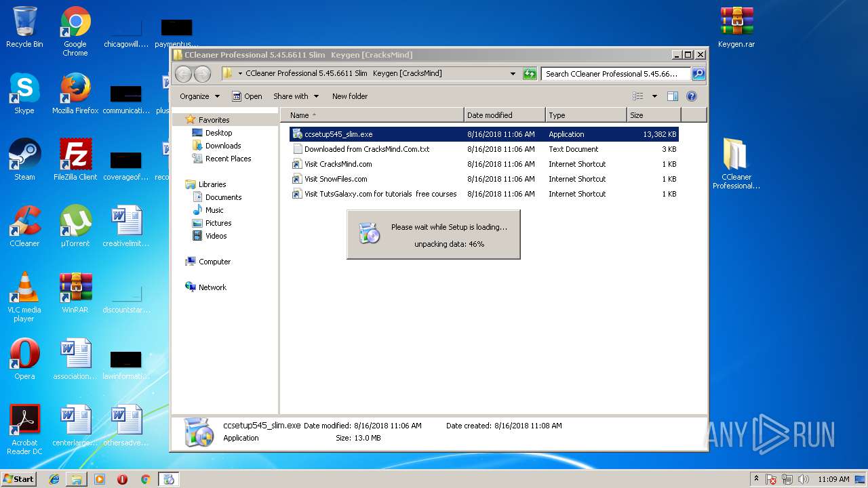The width and height of the screenshot is (868, 488).
Task: Sort files by the Name column
Action: pyautogui.click(x=372, y=115)
